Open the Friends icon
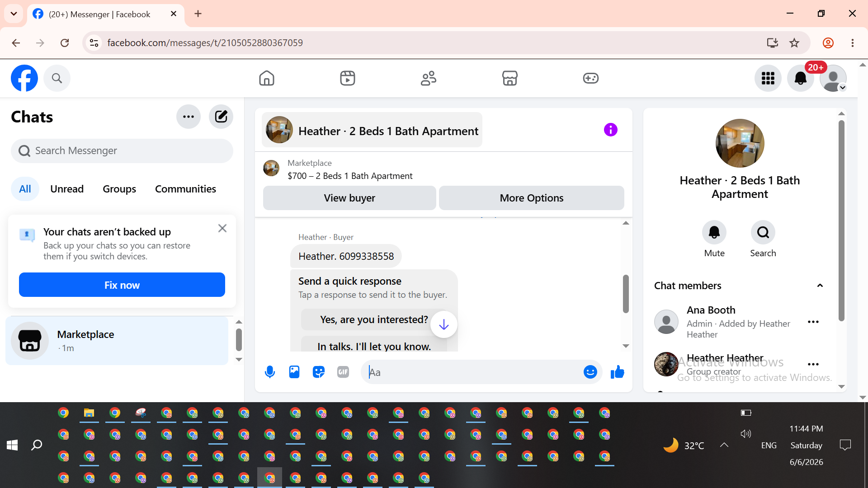Viewport: 868px width, 488px height. pos(429,78)
